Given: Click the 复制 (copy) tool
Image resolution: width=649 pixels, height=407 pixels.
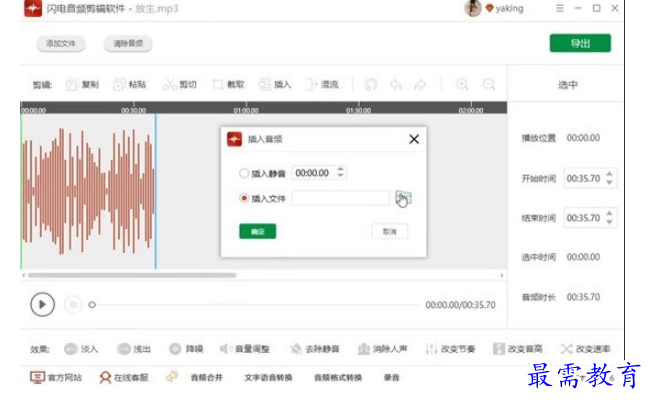Looking at the screenshot, I should coord(82,84).
